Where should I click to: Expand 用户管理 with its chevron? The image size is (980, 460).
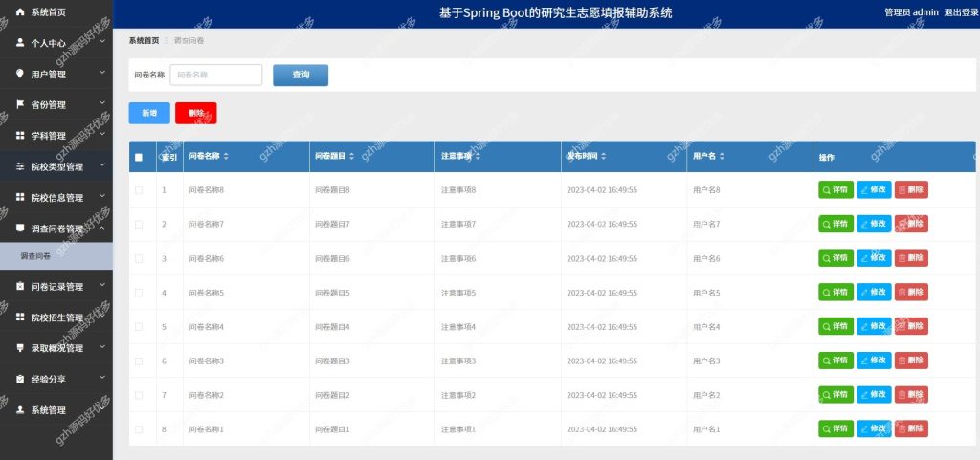[x=101, y=72]
